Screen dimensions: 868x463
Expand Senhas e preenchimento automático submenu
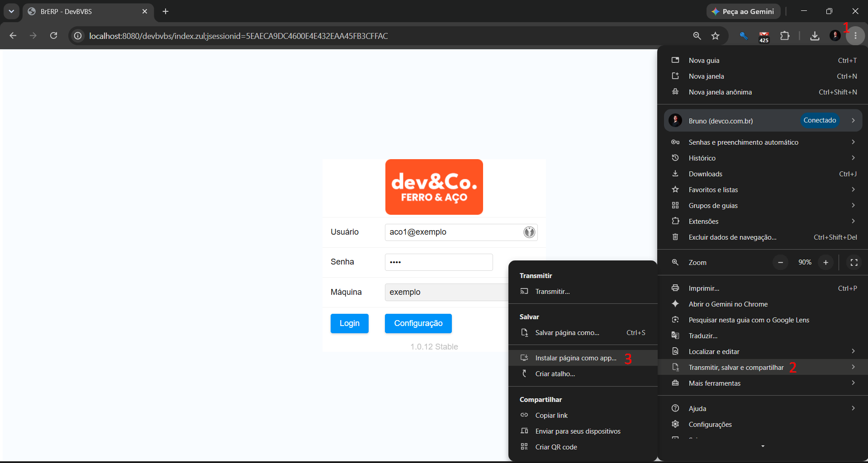pyautogui.click(x=764, y=142)
